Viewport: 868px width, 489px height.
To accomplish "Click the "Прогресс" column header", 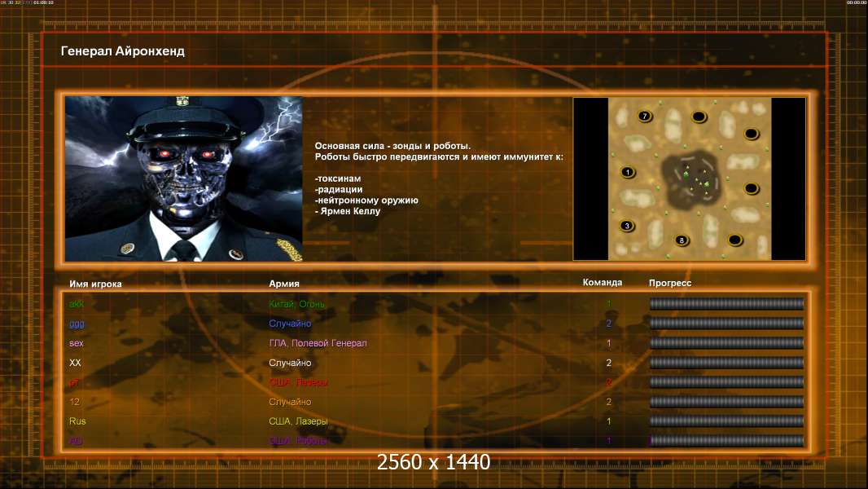I will (670, 283).
